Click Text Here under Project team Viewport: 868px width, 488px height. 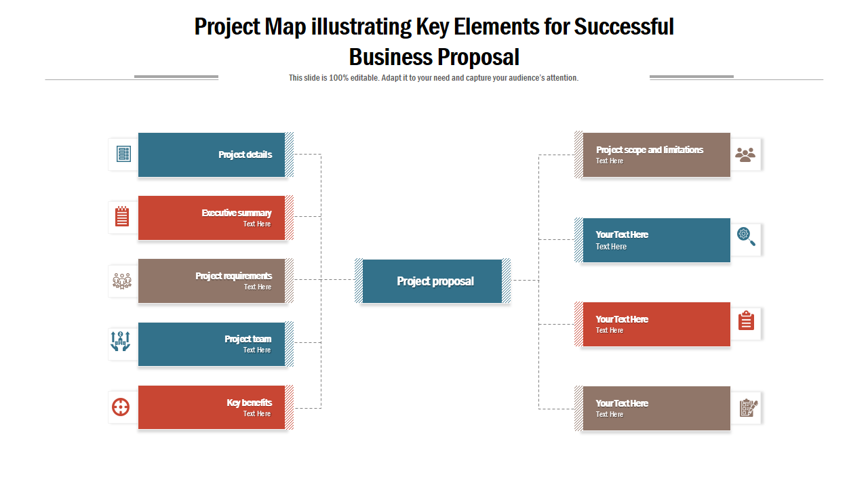tap(257, 350)
